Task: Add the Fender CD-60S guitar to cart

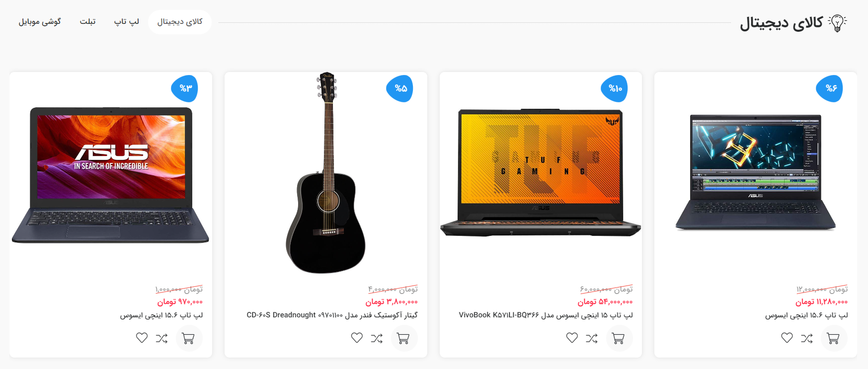Action: [403, 338]
